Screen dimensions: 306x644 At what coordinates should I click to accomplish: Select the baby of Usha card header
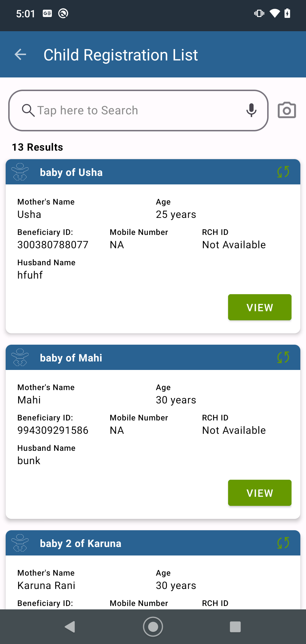pyautogui.click(x=153, y=172)
